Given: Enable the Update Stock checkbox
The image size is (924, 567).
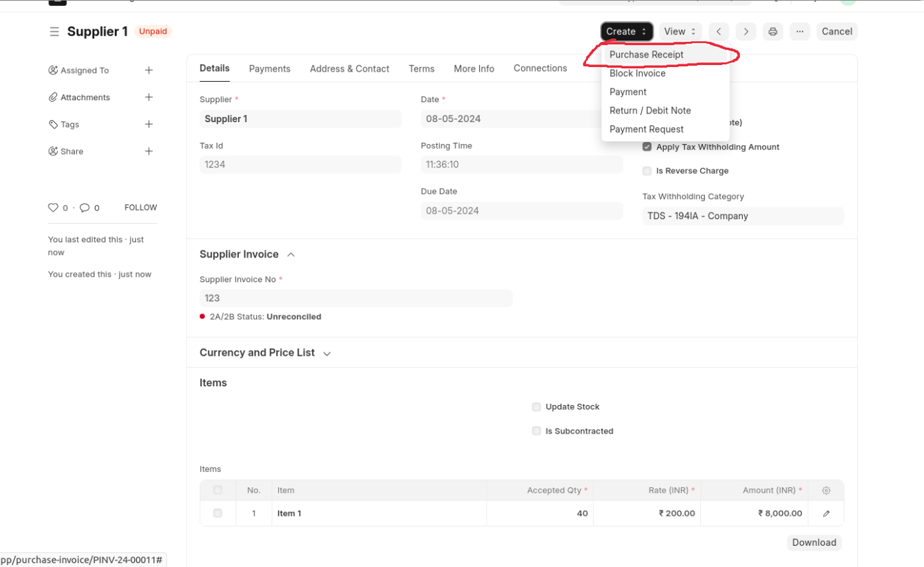Looking at the screenshot, I should [536, 407].
